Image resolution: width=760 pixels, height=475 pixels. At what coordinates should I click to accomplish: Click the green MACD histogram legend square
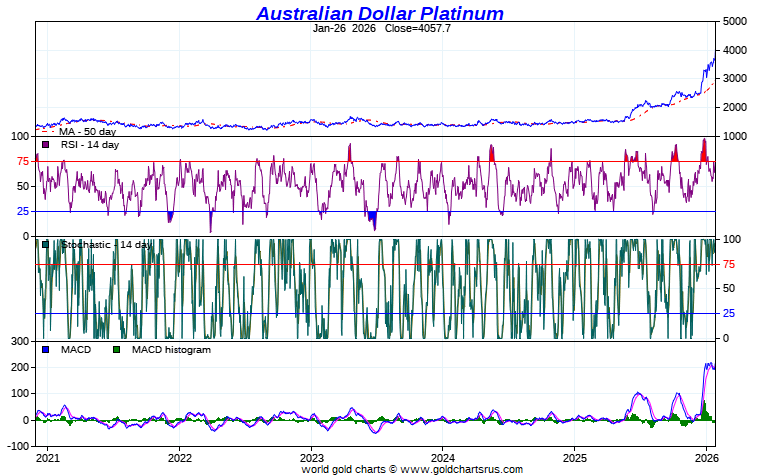(116, 349)
